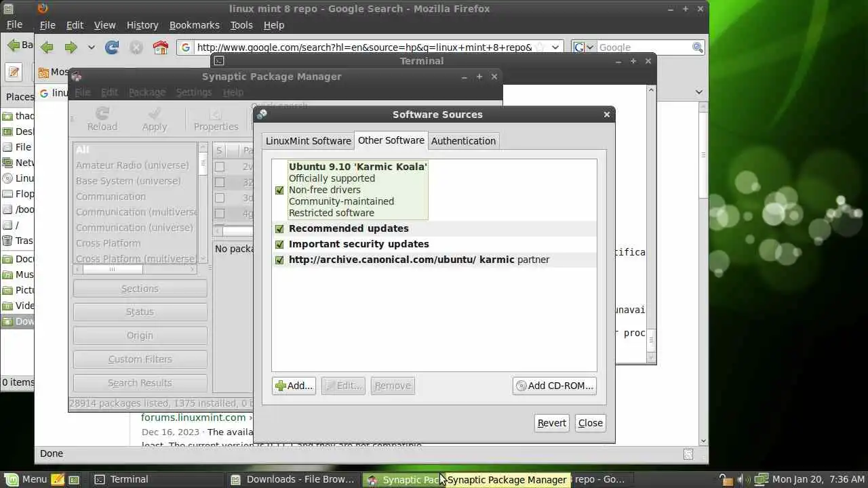
Task: Uncheck the Recommended updates source
Action: coord(279,229)
